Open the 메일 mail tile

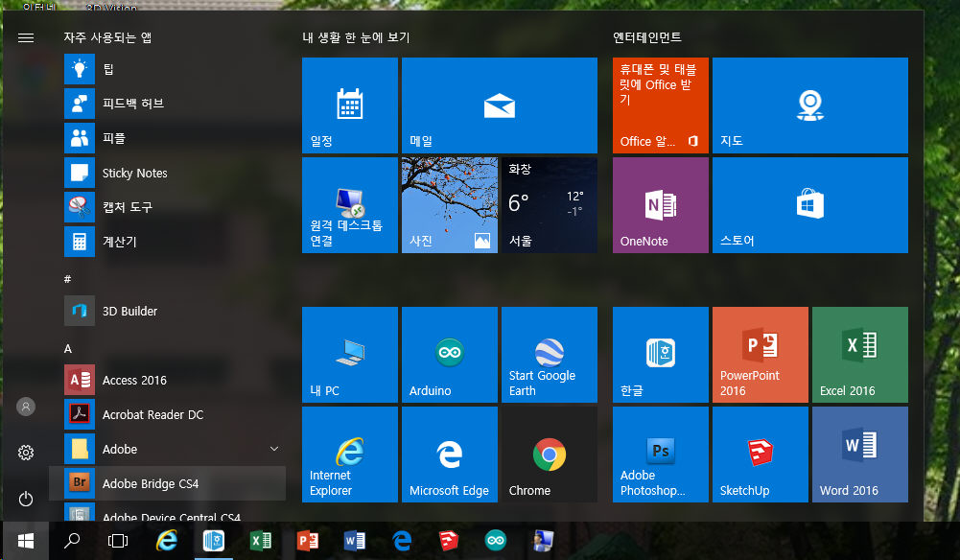(x=500, y=105)
